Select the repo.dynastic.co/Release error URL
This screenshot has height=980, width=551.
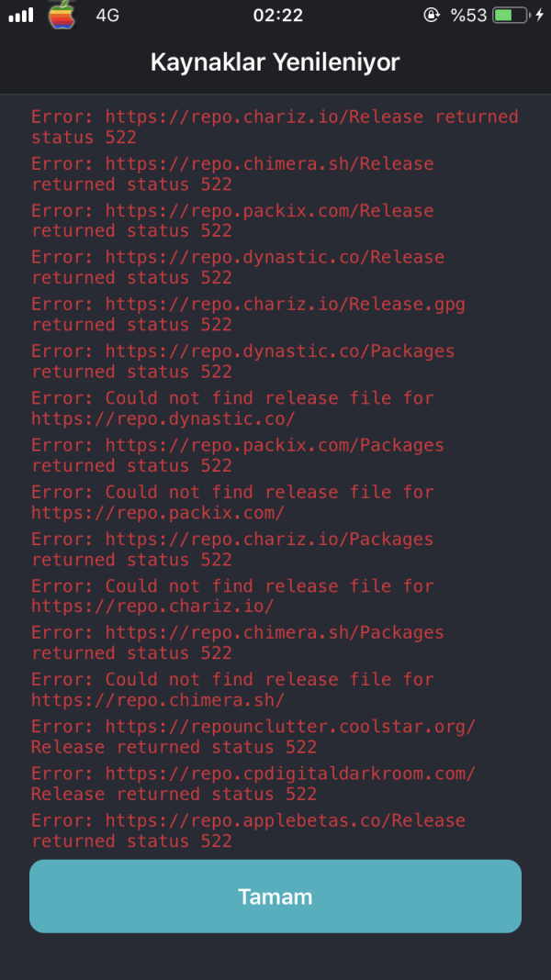275,258
